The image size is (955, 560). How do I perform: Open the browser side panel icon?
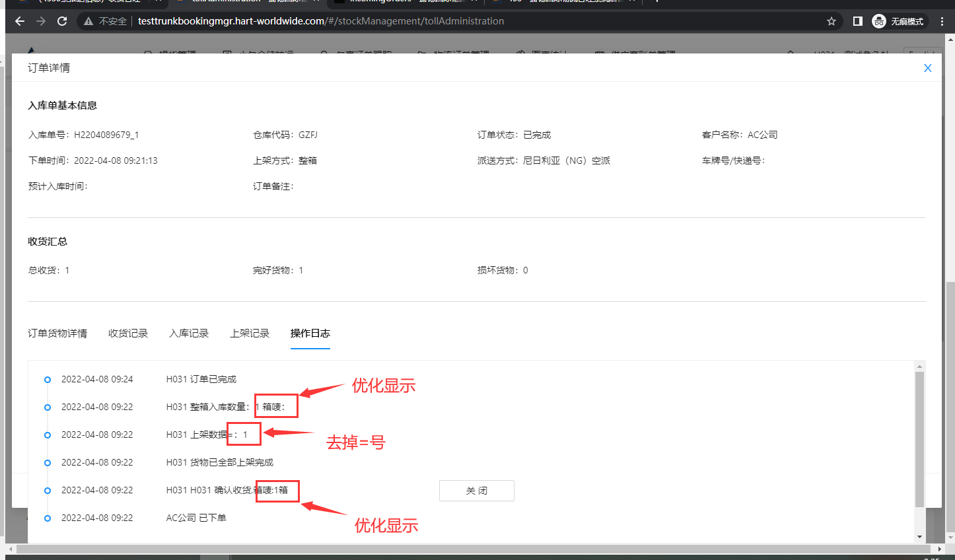[857, 21]
